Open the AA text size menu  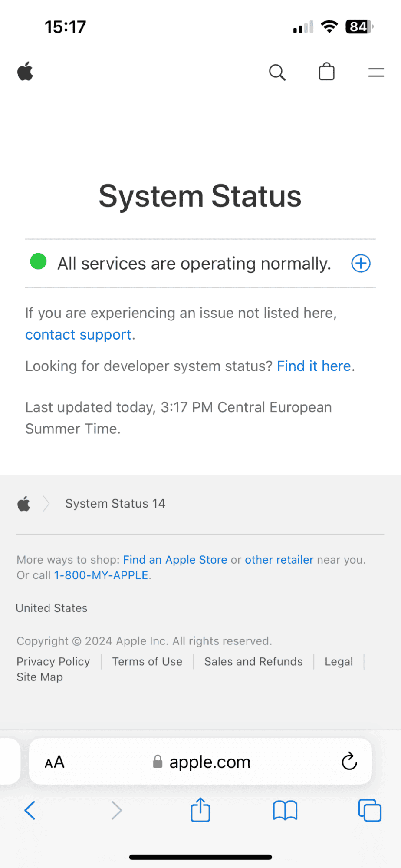(x=54, y=762)
